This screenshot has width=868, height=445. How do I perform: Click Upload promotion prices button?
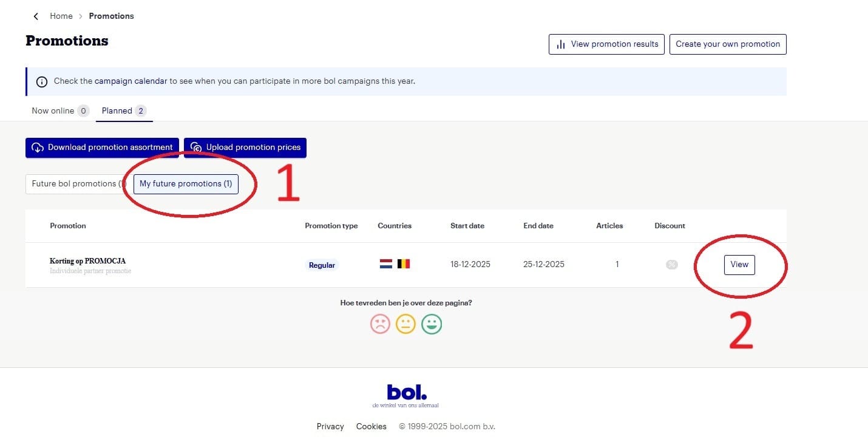tap(245, 148)
